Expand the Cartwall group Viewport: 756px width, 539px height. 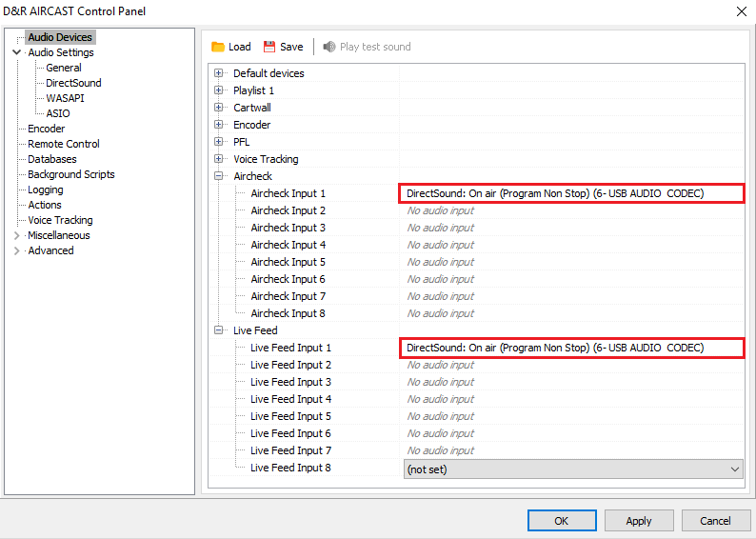pyautogui.click(x=219, y=108)
